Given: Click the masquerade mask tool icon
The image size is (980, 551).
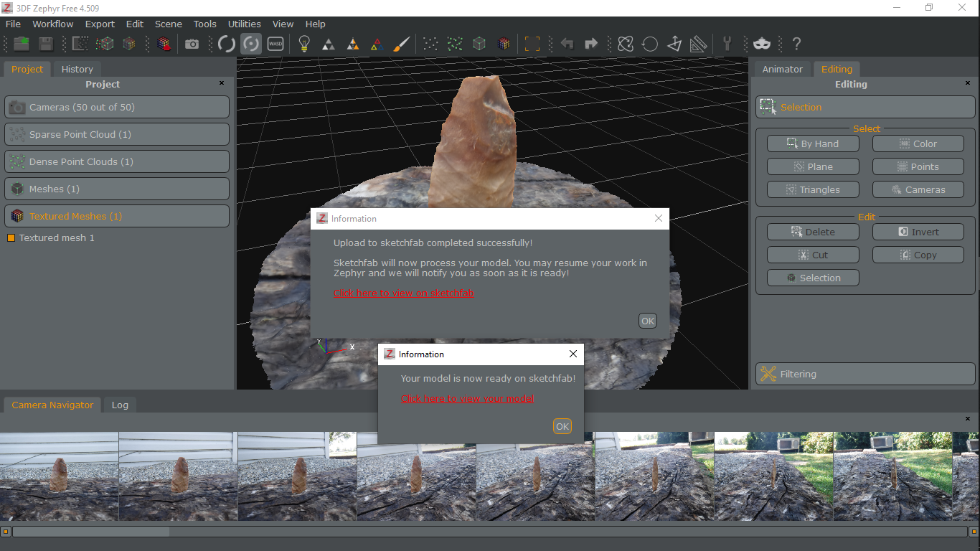Looking at the screenshot, I should click(762, 44).
